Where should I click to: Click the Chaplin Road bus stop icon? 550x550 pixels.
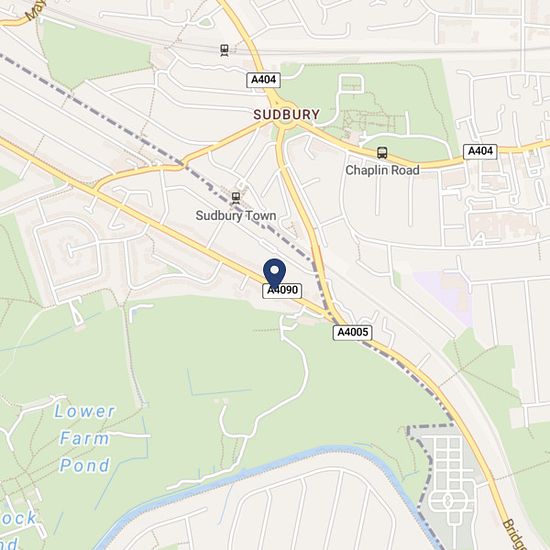tap(382, 153)
